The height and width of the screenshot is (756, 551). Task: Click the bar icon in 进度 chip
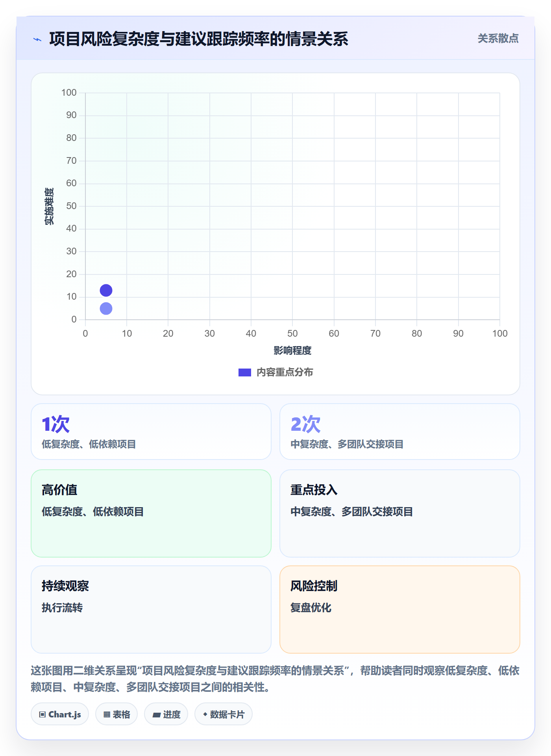pyautogui.click(x=157, y=715)
